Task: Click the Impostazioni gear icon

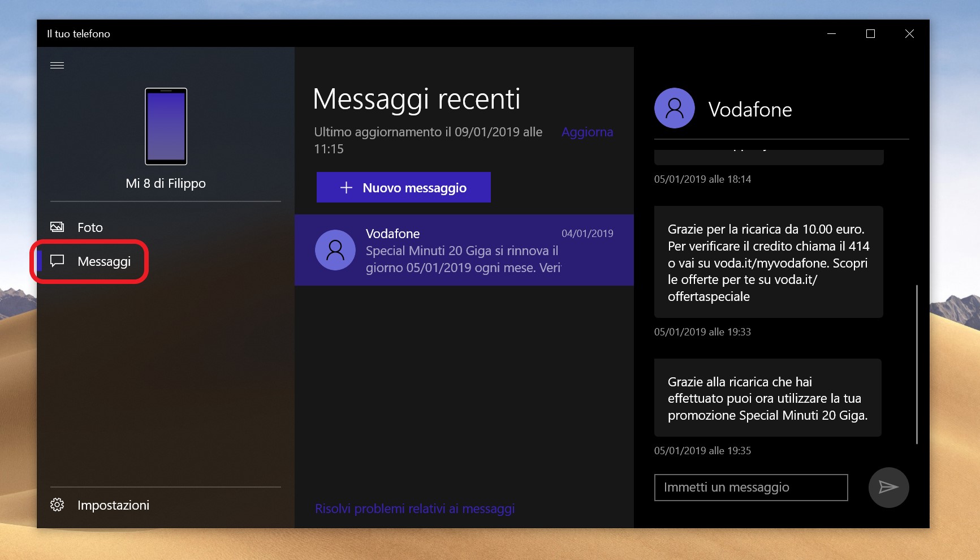Action: [x=57, y=505]
